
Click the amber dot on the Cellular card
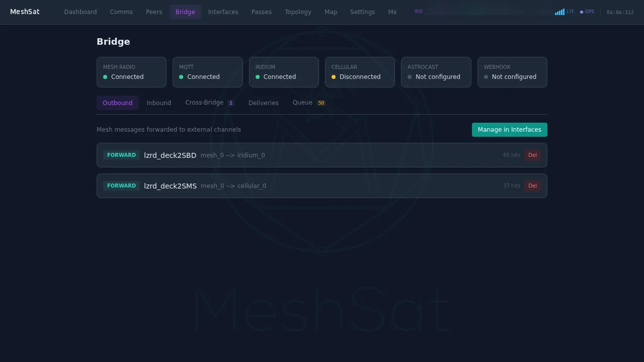click(334, 76)
